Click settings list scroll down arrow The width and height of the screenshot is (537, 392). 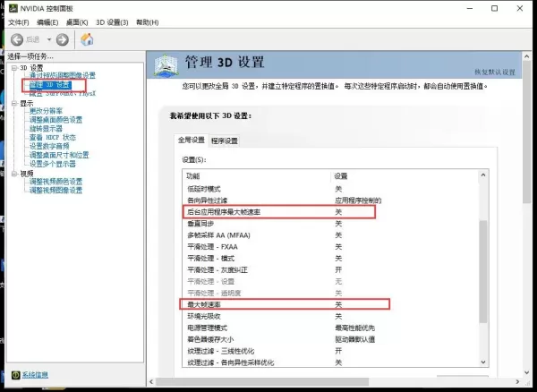(483, 362)
